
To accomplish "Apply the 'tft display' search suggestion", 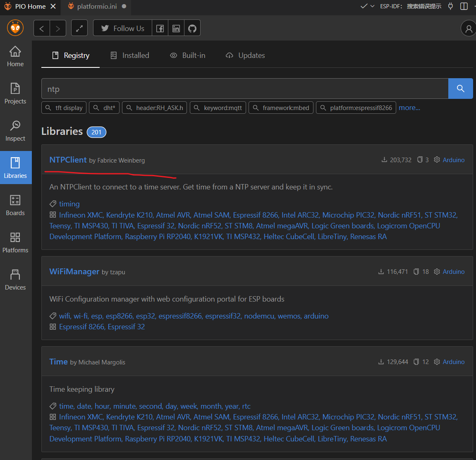I will pyautogui.click(x=64, y=108).
